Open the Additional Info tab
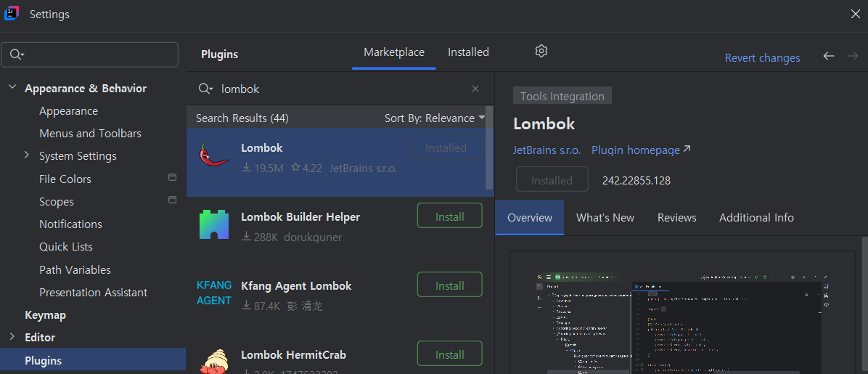Viewport: 868px width, 374px height. (756, 218)
